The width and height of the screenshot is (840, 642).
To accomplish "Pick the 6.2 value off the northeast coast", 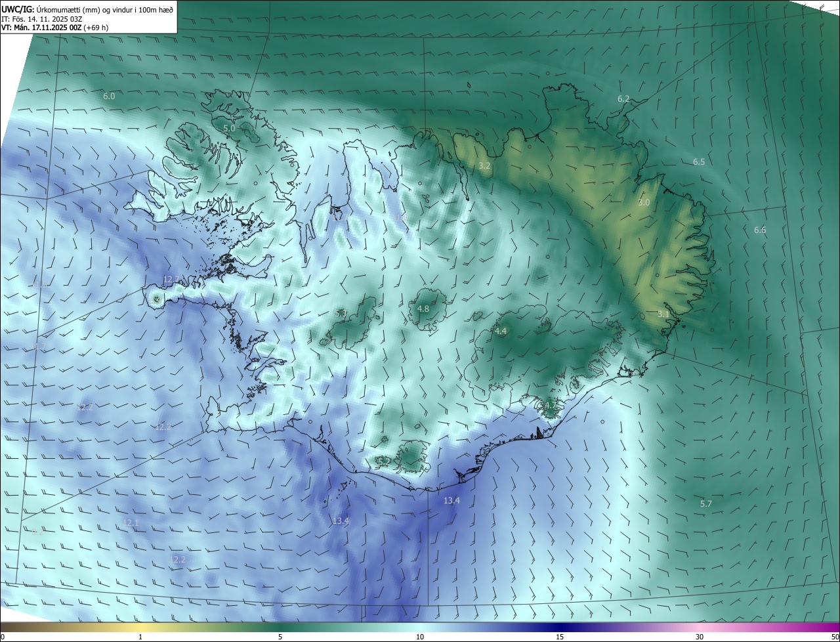I will tap(623, 98).
